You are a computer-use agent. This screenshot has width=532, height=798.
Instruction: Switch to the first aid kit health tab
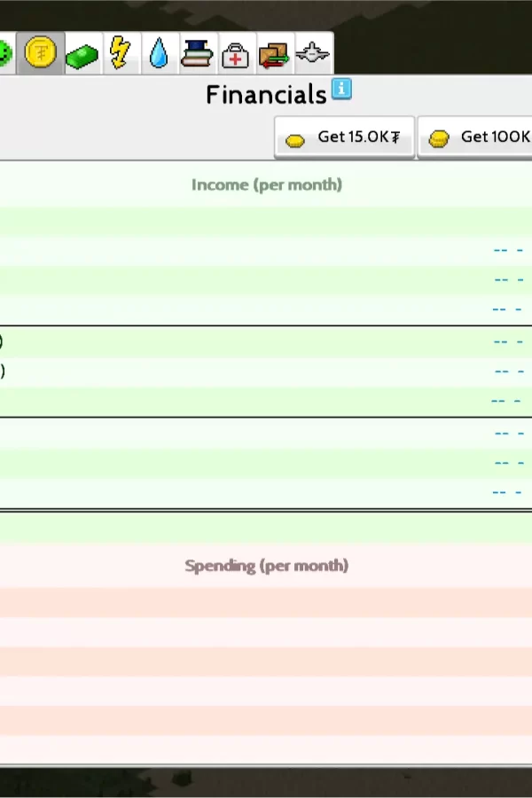(235, 56)
